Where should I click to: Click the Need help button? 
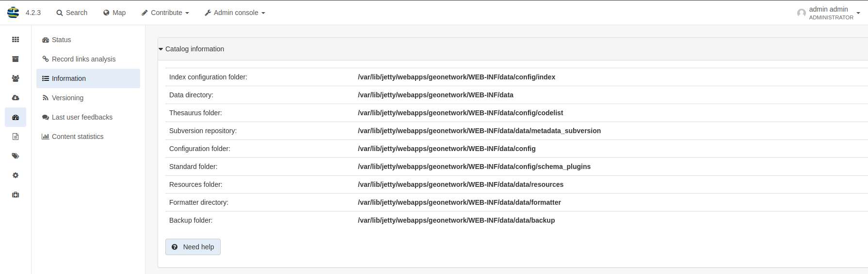coord(193,247)
